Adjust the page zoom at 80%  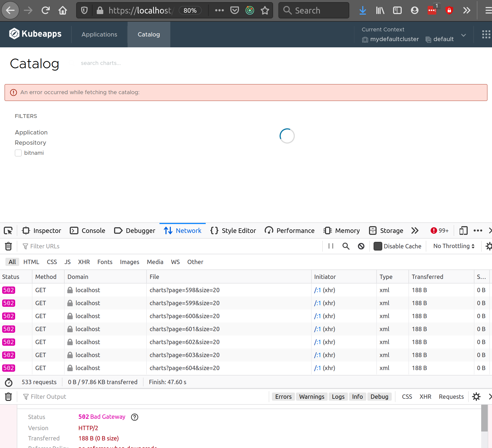tap(190, 10)
